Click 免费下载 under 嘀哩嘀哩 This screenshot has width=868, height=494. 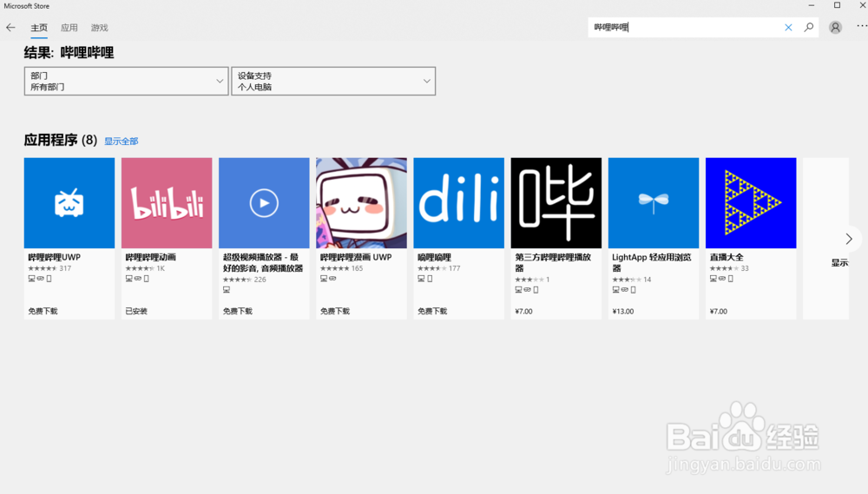432,311
